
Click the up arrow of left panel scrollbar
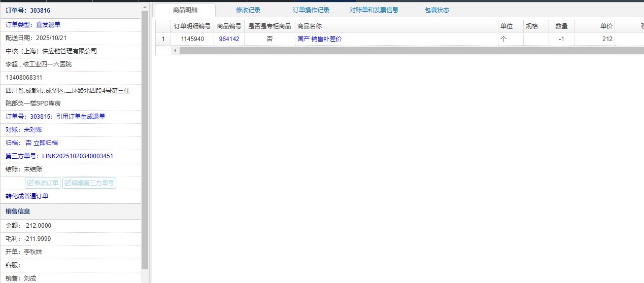click(145, 7)
